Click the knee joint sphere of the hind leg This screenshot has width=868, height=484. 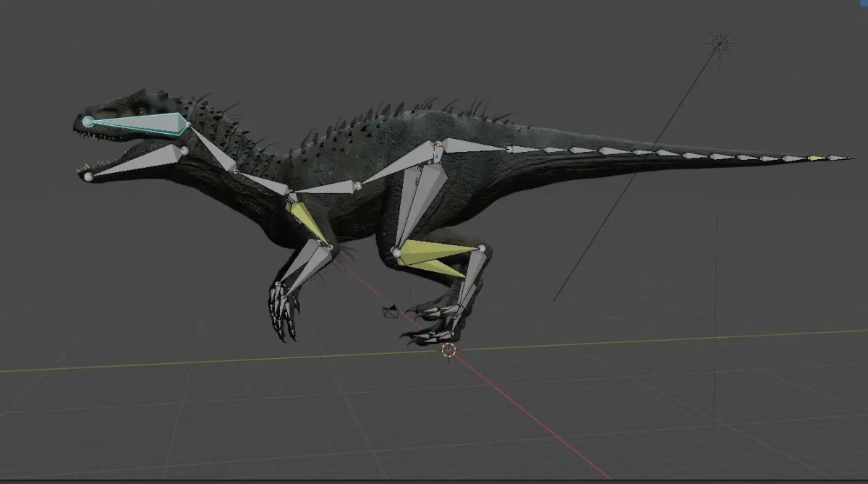[396, 252]
